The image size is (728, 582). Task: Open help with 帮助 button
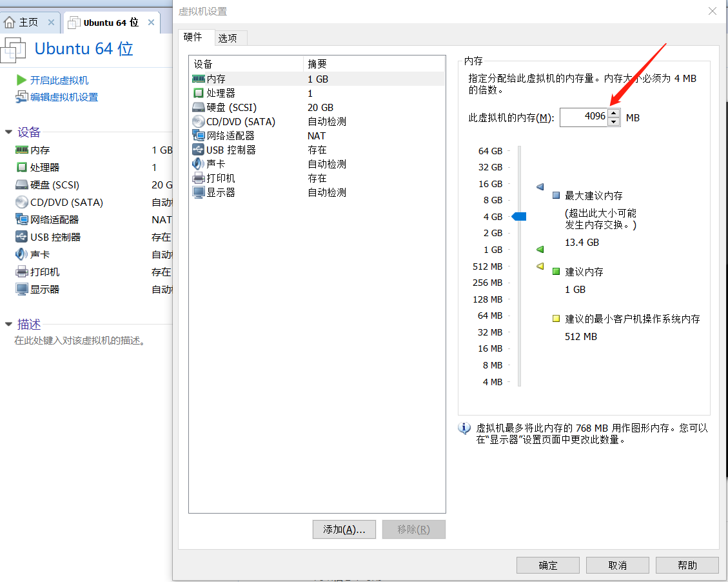(687, 565)
